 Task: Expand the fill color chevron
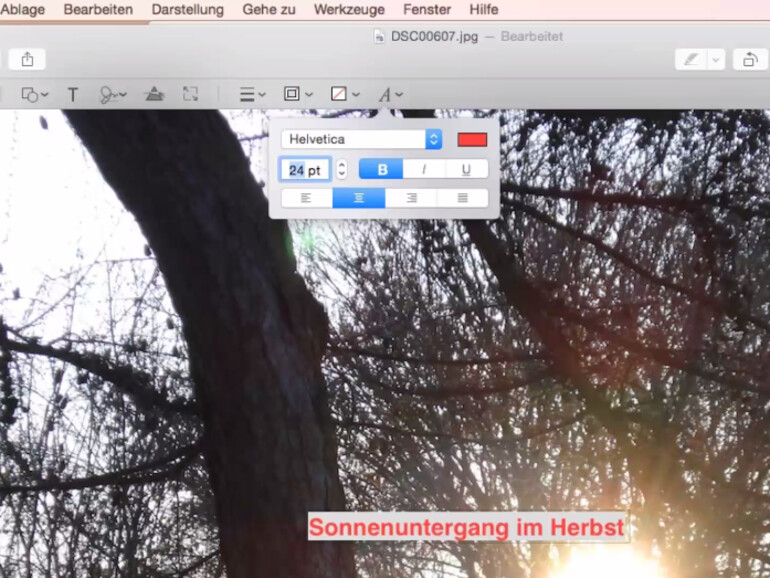point(356,94)
